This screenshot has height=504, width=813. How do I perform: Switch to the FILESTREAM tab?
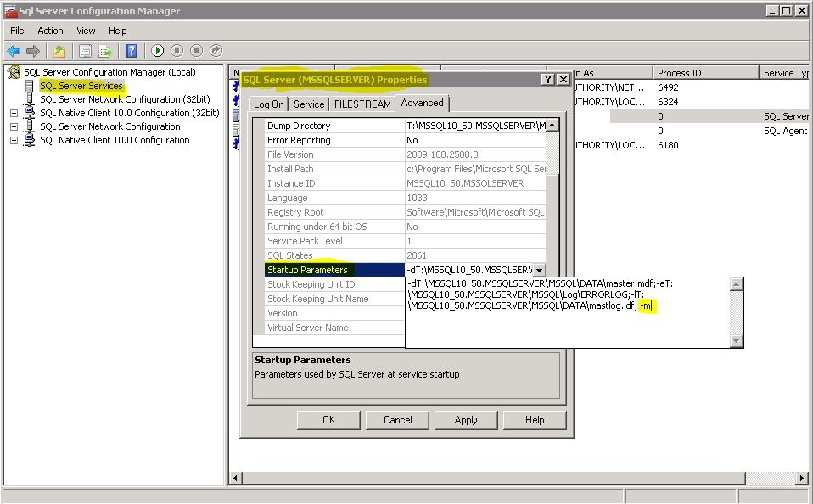(x=362, y=104)
